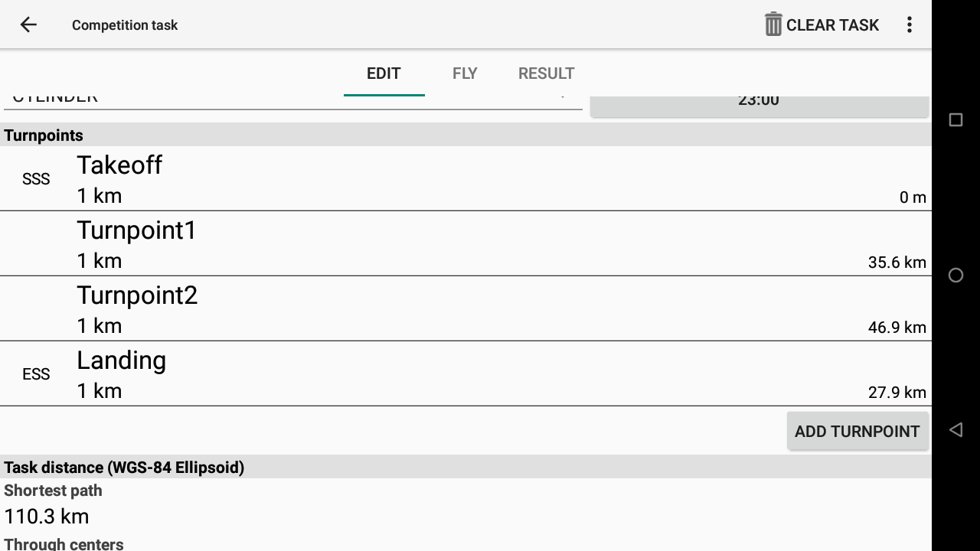The image size is (980, 551).
Task: Tap the Android recent apps square
Action: 955,120
